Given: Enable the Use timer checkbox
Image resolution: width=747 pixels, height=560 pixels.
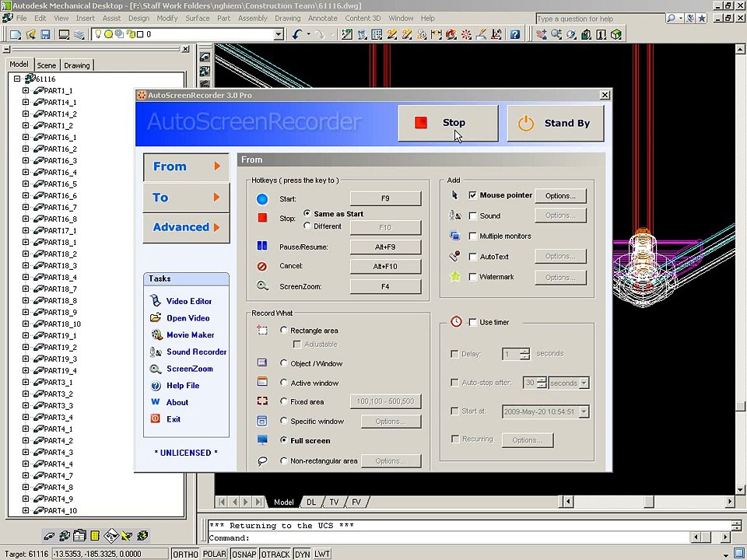Looking at the screenshot, I should coord(472,322).
